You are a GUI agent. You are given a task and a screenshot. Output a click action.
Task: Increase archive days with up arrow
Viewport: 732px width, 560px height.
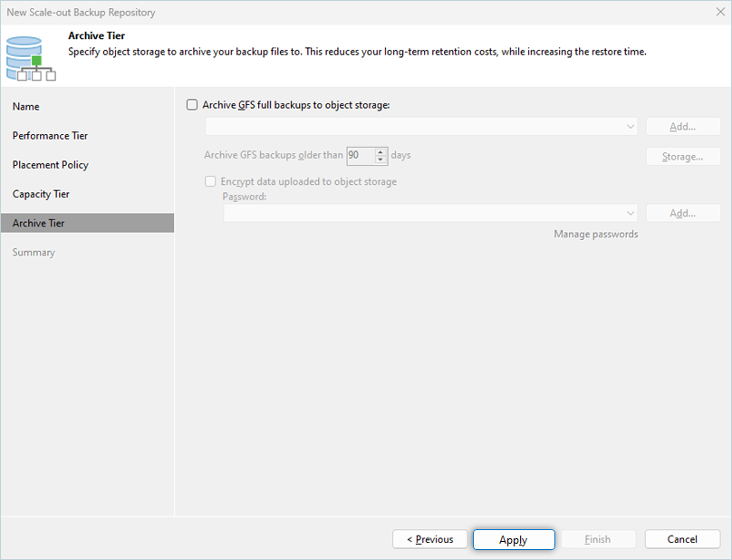click(380, 151)
